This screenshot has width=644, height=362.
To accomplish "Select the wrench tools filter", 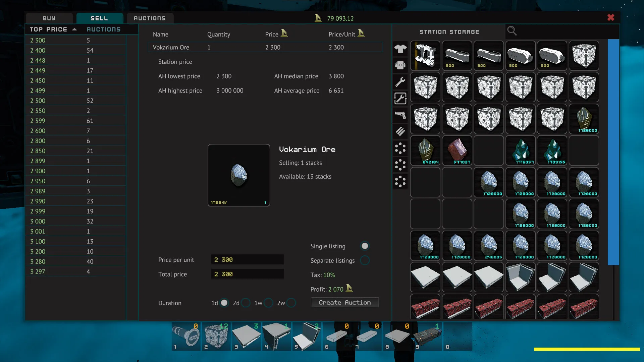I will point(400,81).
